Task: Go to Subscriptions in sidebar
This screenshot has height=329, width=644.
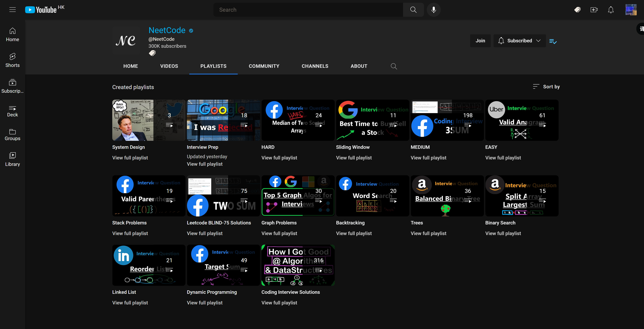Action: tap(13, 86)
